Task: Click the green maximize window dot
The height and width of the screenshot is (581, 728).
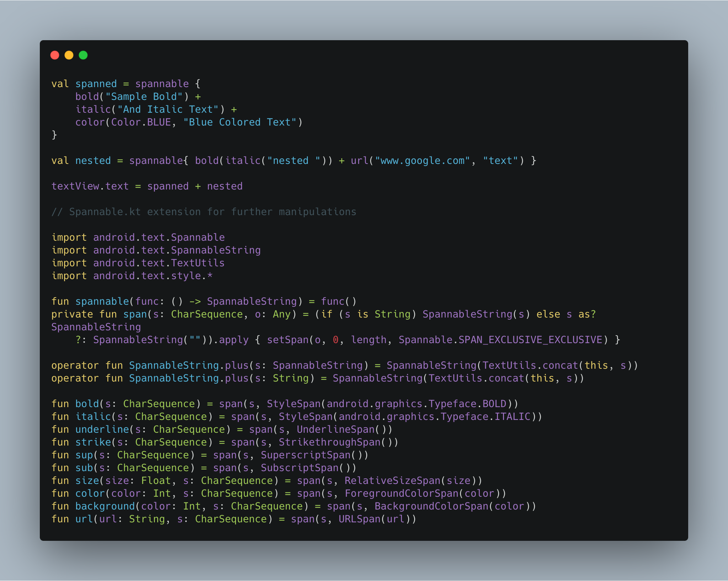Action: 83,55
